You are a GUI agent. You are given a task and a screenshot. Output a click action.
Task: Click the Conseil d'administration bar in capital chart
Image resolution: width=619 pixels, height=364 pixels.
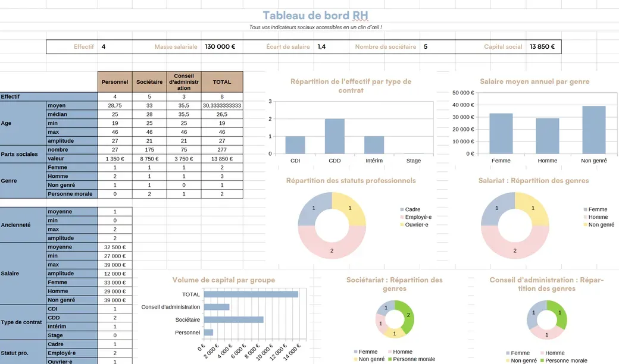click(217, 307)
